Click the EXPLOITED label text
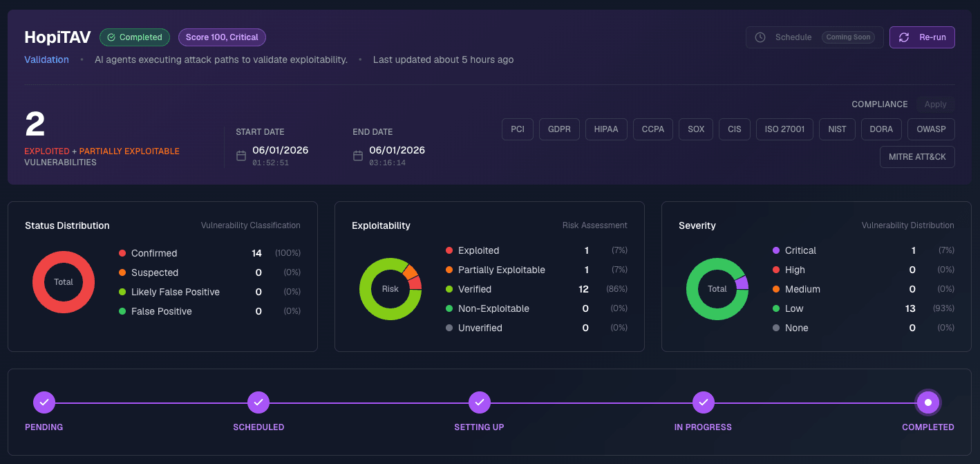This screenshot has width=980, height=464. 47,151
